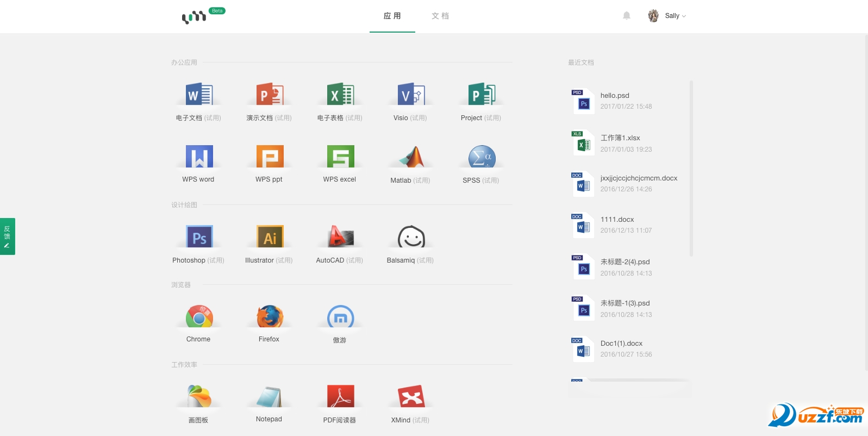This screenshot has width=868, height=436.
Task: Open the 傲游 Maxthon browser icon
Action: point(340,316)
